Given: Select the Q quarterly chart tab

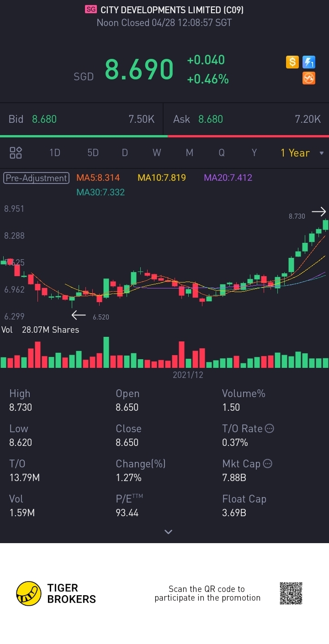Looking at the screenshot, I should click(x=222, y=153).
